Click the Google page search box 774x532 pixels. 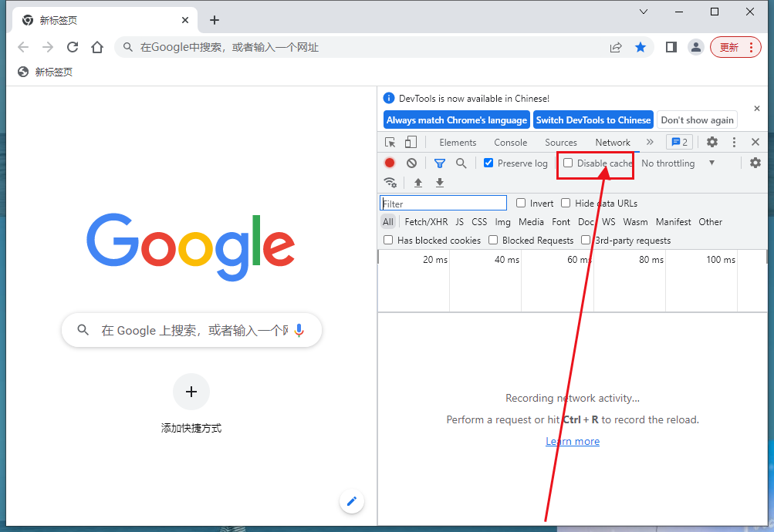tap(191, 330)
